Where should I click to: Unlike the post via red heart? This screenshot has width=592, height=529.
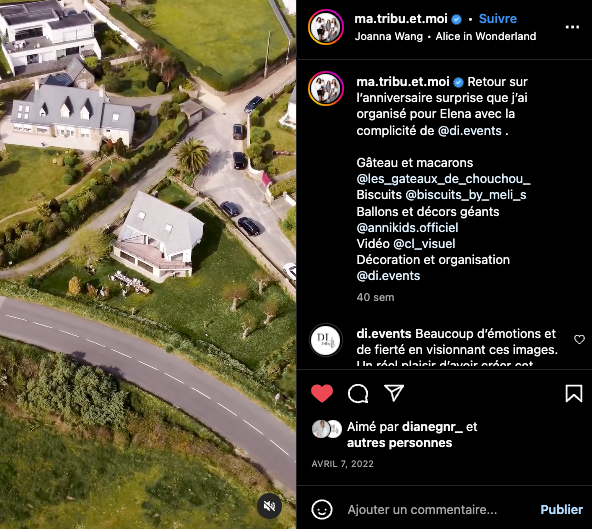pos(322,393)
